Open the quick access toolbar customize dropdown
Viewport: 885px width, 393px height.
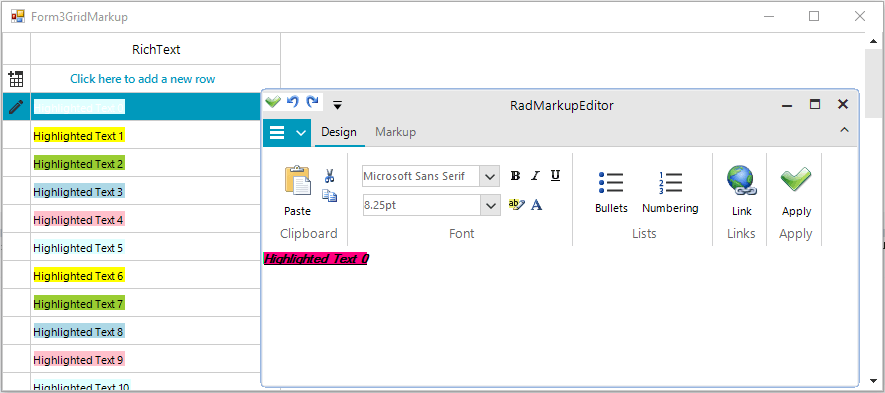coord(337,104)
